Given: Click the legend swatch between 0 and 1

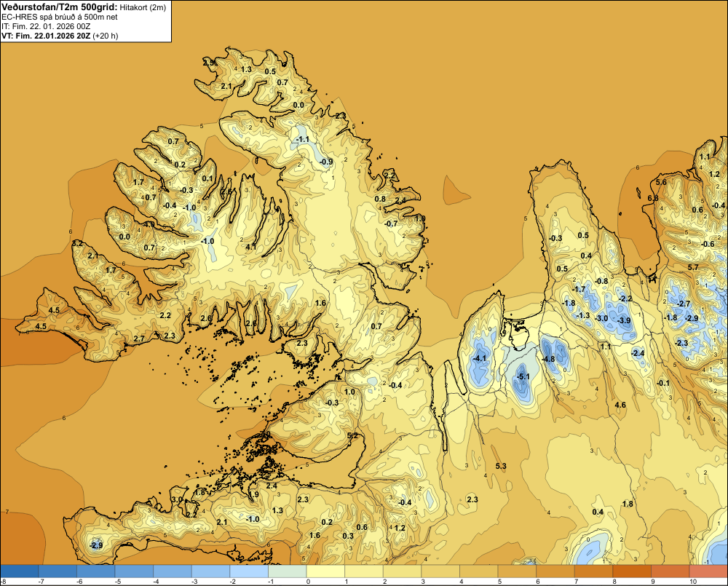Looking at the screenshot, I should tap(325, 571).
